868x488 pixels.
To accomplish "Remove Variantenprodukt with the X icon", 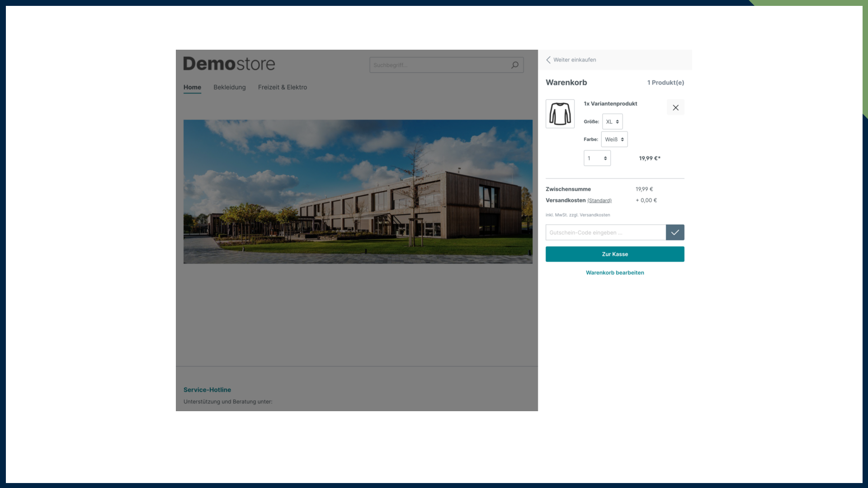I will click(675, 108).
